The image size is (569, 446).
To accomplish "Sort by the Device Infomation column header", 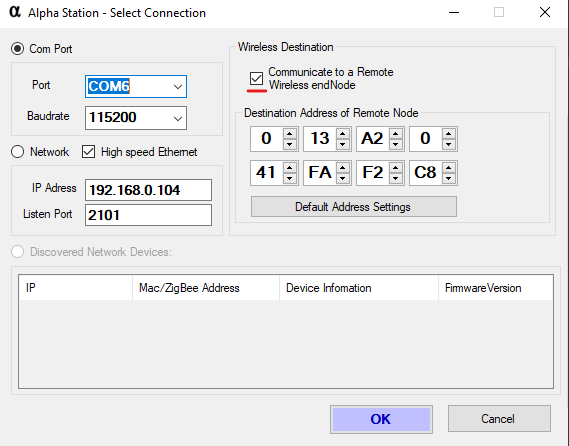I will (x=359, y=288).
